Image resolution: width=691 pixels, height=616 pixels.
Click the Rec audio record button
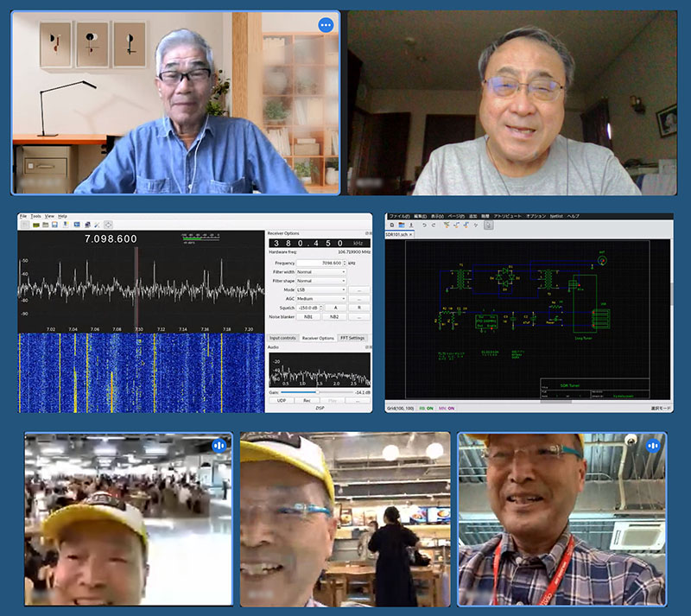tap(307, 400)
